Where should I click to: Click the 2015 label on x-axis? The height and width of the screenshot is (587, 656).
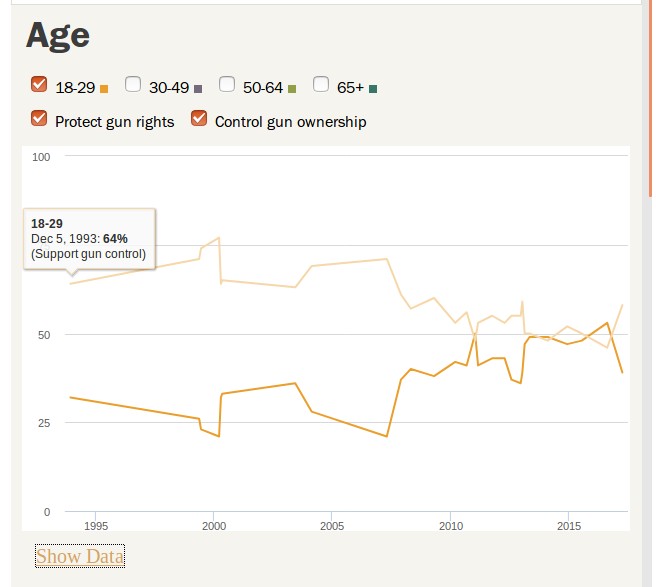(568, 526)
